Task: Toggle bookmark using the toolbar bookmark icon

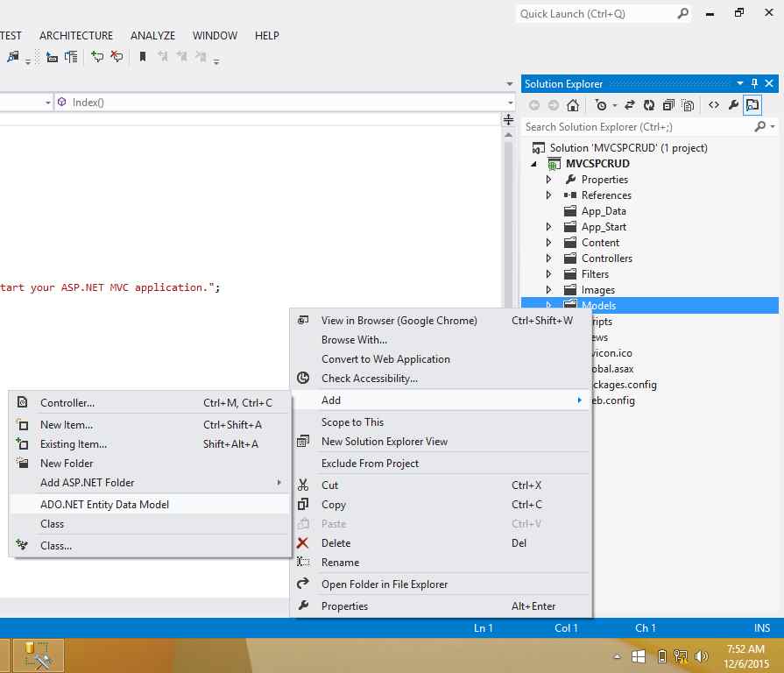Action: (x=143, y=57)
